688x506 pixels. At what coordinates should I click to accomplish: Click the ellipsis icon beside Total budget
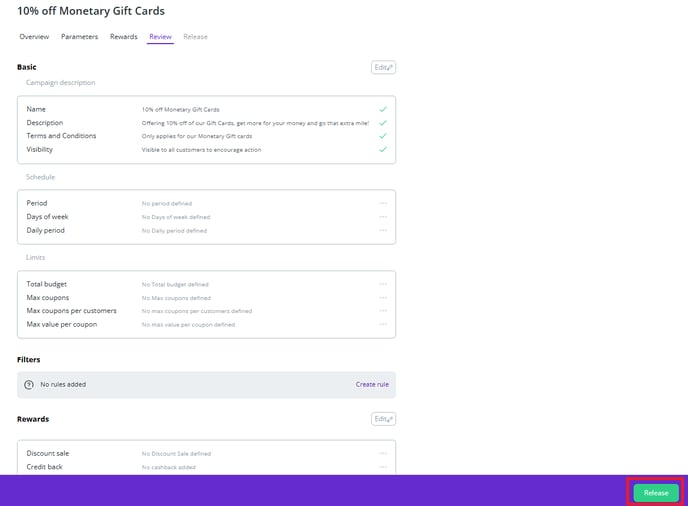[x=383, y=284]
